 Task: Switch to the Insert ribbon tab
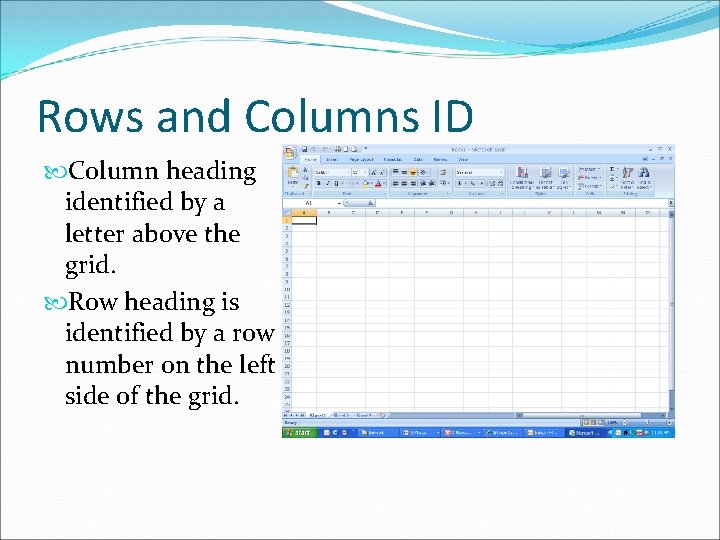[x=332, y=159]
